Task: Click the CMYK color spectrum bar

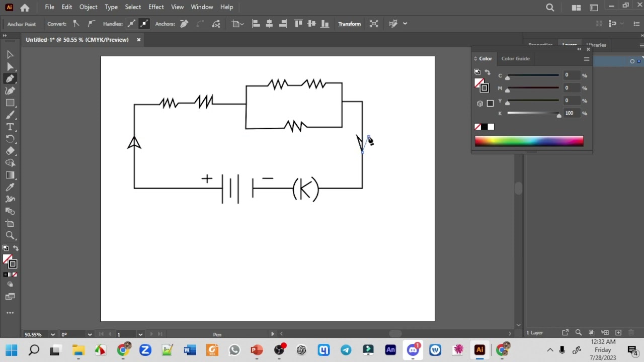Action: click(x=529, y=141)
